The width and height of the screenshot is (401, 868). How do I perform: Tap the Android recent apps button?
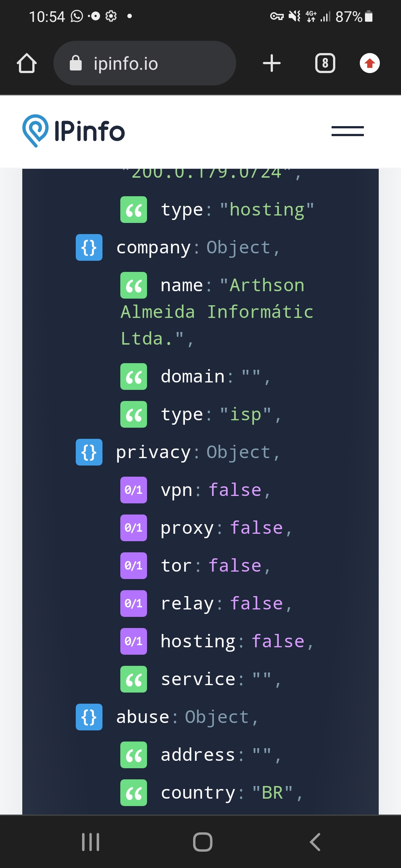coord(91,842)
